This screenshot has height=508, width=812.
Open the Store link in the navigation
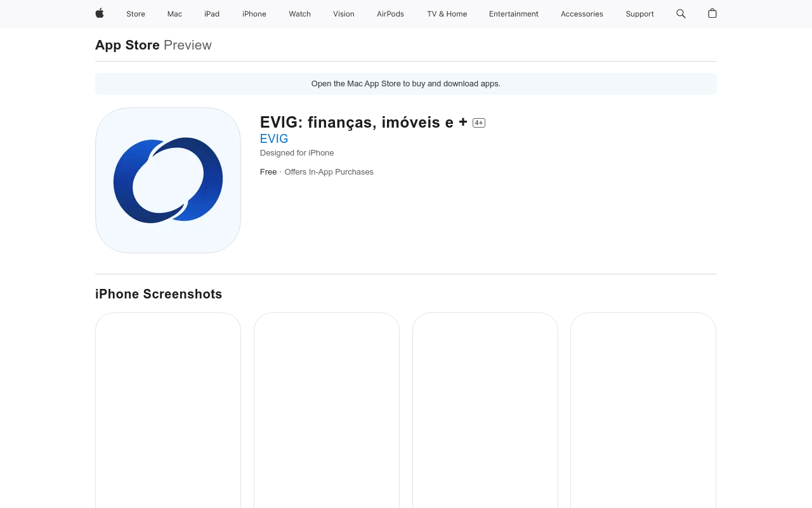pos(134,13)
